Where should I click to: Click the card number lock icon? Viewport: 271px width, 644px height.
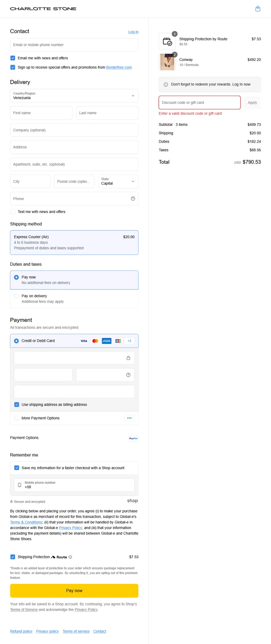click(x=128, y=358)
